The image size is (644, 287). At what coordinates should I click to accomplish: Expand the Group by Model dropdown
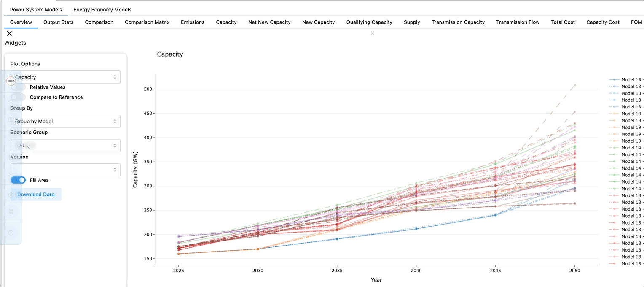pos(65,122)
